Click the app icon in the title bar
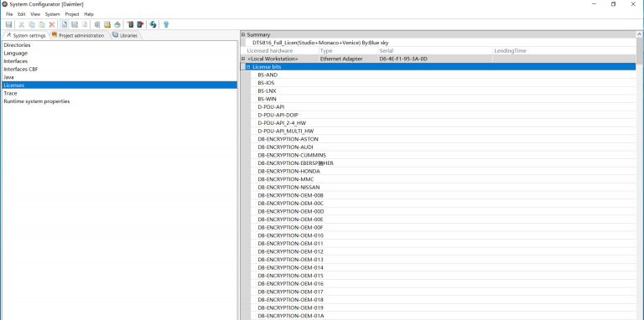 pos(4,4)
